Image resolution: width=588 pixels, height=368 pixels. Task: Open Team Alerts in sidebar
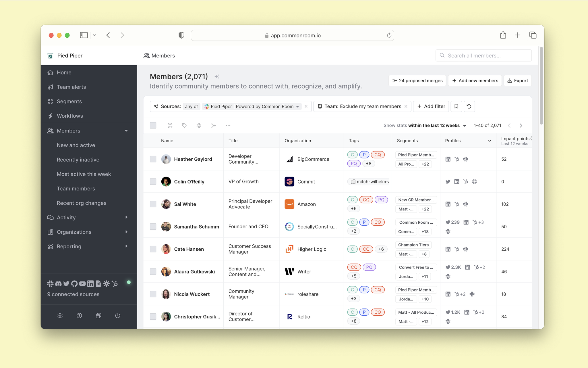tap(71, 87)
